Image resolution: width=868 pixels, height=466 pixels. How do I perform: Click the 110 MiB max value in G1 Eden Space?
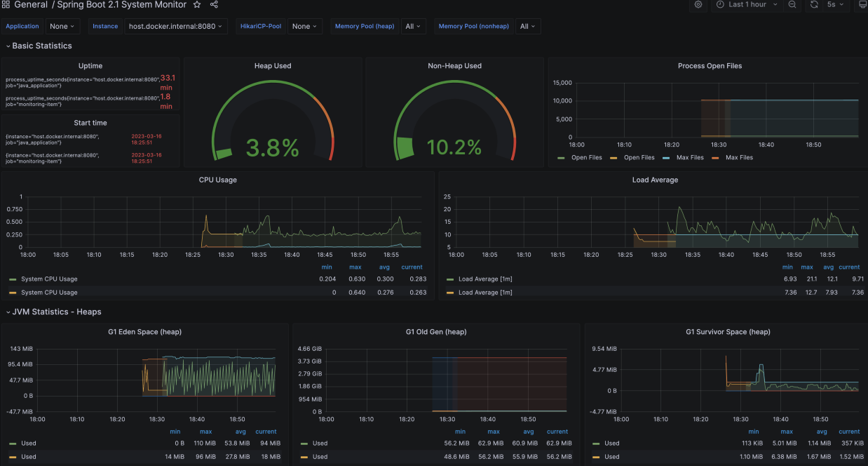[205, 444]
